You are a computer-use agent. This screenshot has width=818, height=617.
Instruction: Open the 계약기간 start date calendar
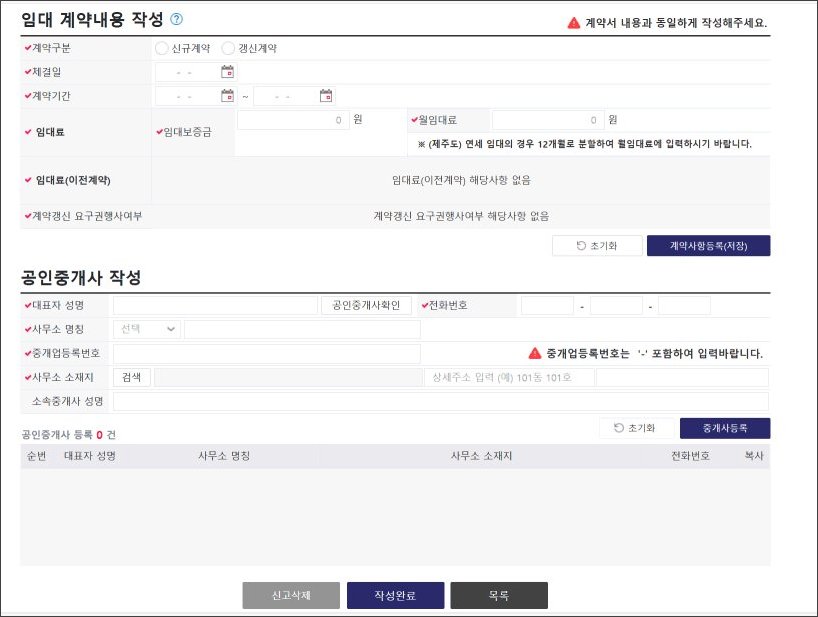(x=226, y=96)
